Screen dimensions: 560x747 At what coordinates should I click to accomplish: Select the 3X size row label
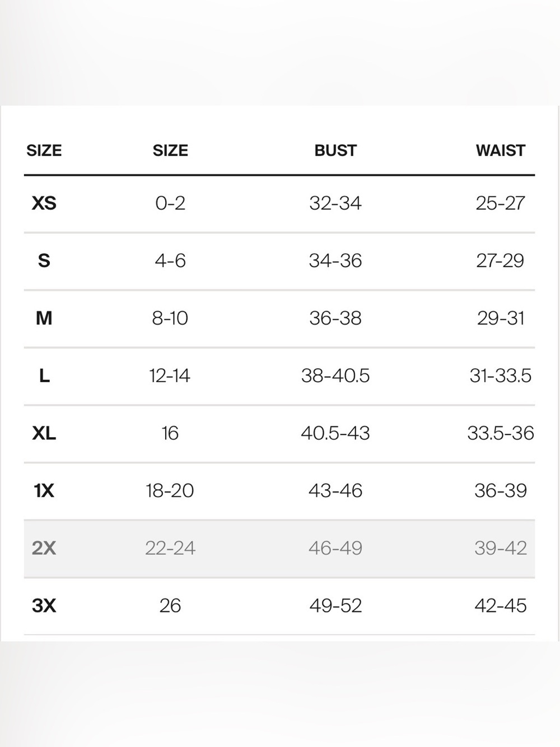[44, 606]
